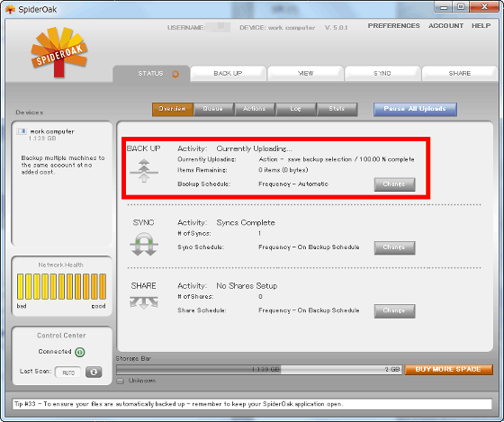This screenshot has width=504, height=422.
Task: Show the Actions sub-tab
Action: (x=255, y=109)
